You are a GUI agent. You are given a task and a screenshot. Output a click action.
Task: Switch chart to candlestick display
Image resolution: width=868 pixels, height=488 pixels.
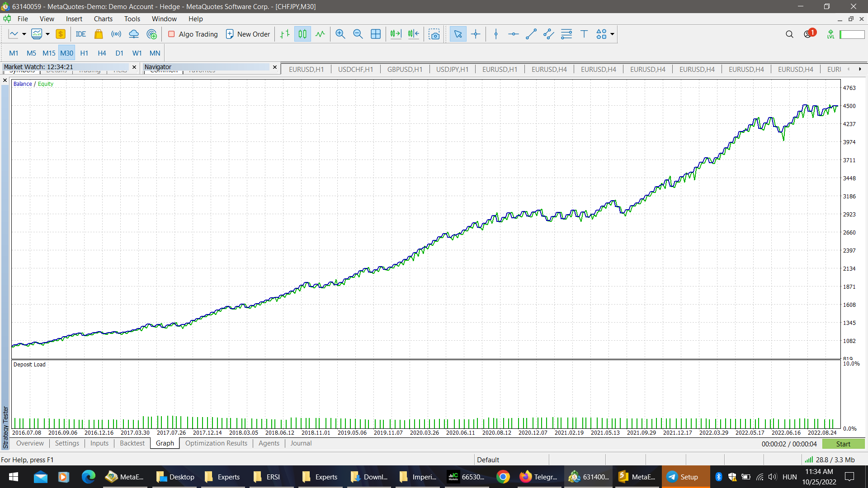[302, 34]
